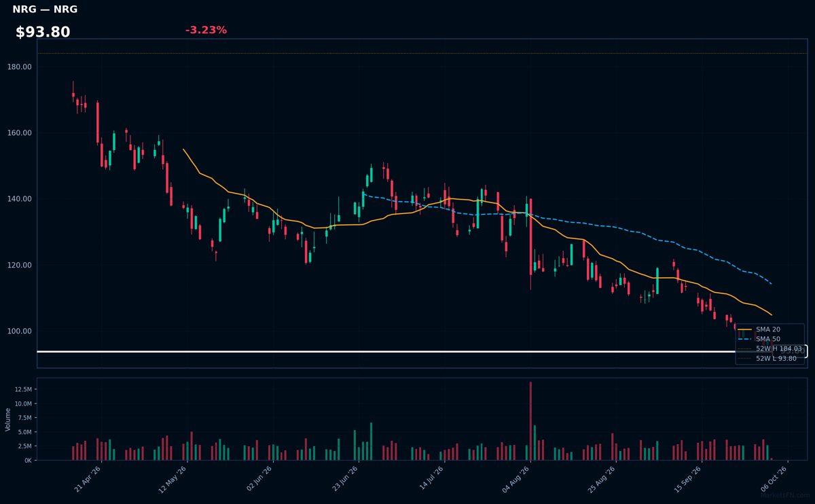Screen dimensions: 815x504
Task: Click the 160.00 price axis label
Action: coord(20,132)
